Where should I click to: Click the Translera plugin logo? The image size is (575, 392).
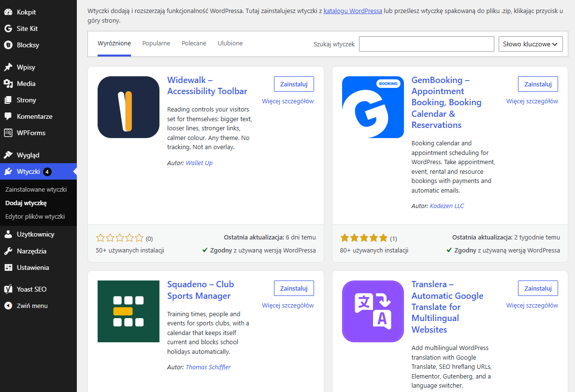coord(373,311)
